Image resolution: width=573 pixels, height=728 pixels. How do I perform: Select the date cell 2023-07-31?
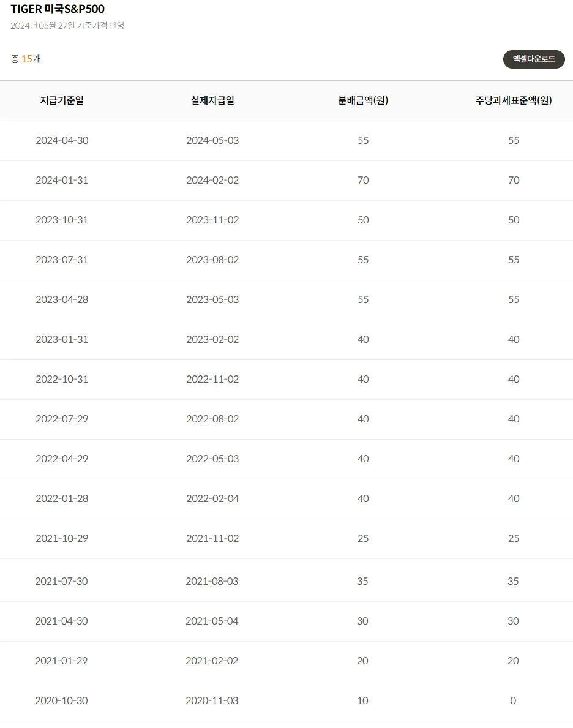click(x=62, y=260)
